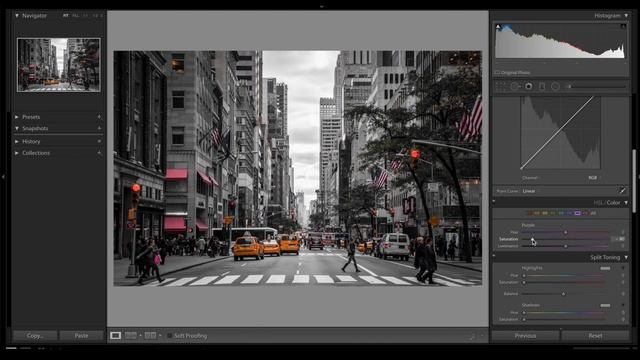Click the Previous button
The width and height of the screenshot is (640, 360).
(525, 336)
